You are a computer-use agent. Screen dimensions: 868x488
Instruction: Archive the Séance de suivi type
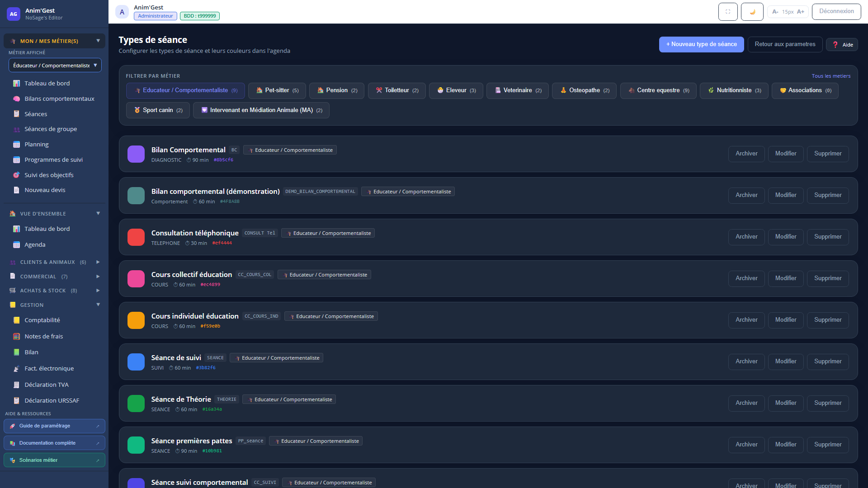746,361
